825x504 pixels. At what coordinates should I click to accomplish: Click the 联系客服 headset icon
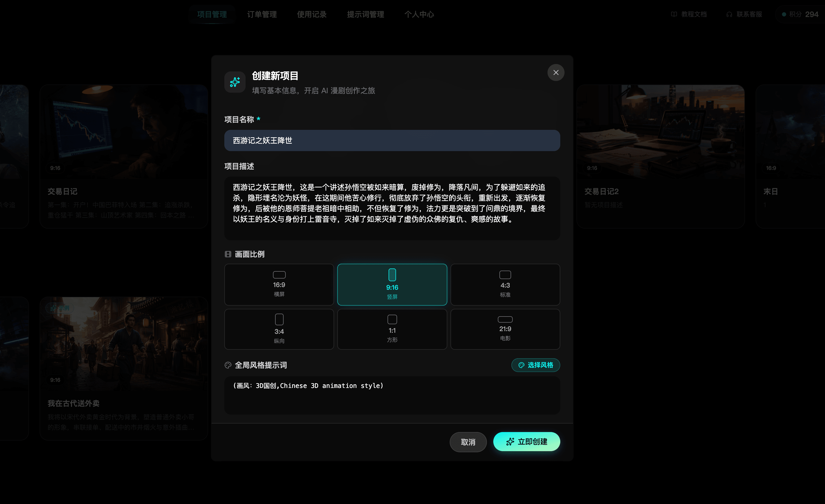coord(729,14)
